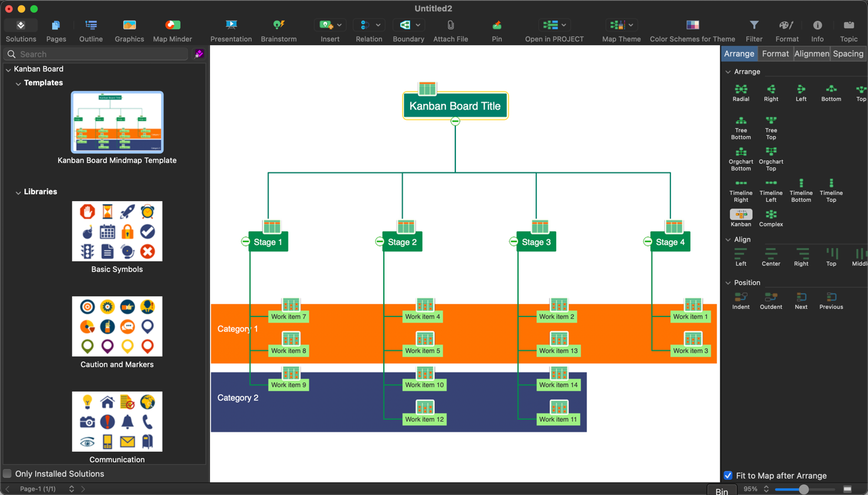The height and width of the screenshot is (495, 868).
Task: Apply Orgchart Bottom arrangement
Action: [741, 159]
